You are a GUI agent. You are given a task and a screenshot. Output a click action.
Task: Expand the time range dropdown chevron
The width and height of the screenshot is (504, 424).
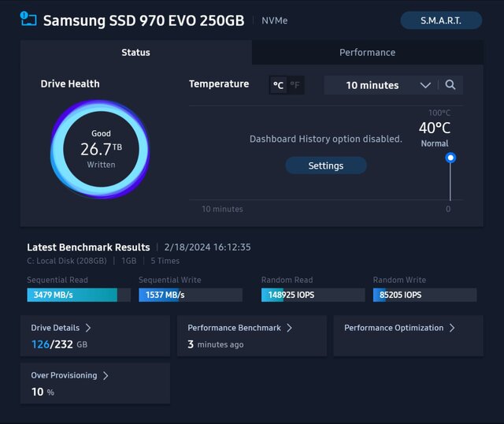click(x=425, y=85)
